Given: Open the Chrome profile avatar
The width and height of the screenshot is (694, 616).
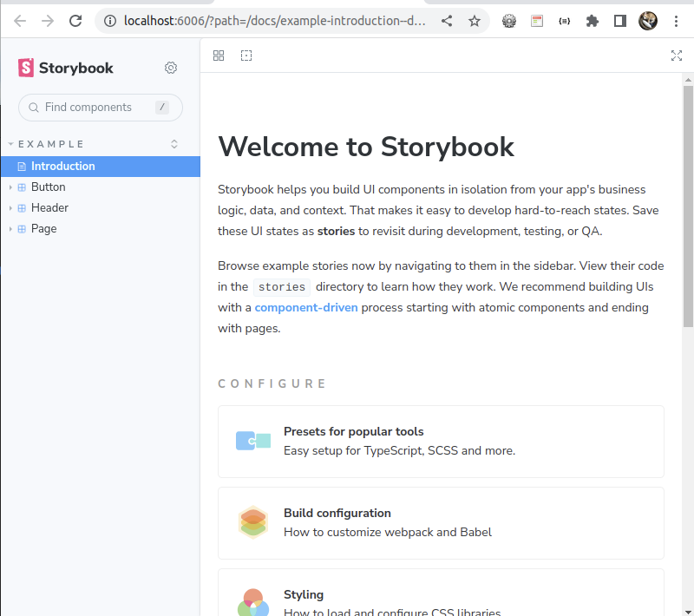Looking at the screenshot, I should click(x=648, y=21).
